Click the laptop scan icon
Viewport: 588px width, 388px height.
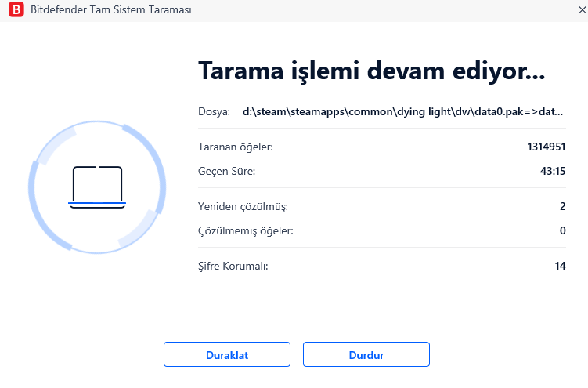click(97, 187)
